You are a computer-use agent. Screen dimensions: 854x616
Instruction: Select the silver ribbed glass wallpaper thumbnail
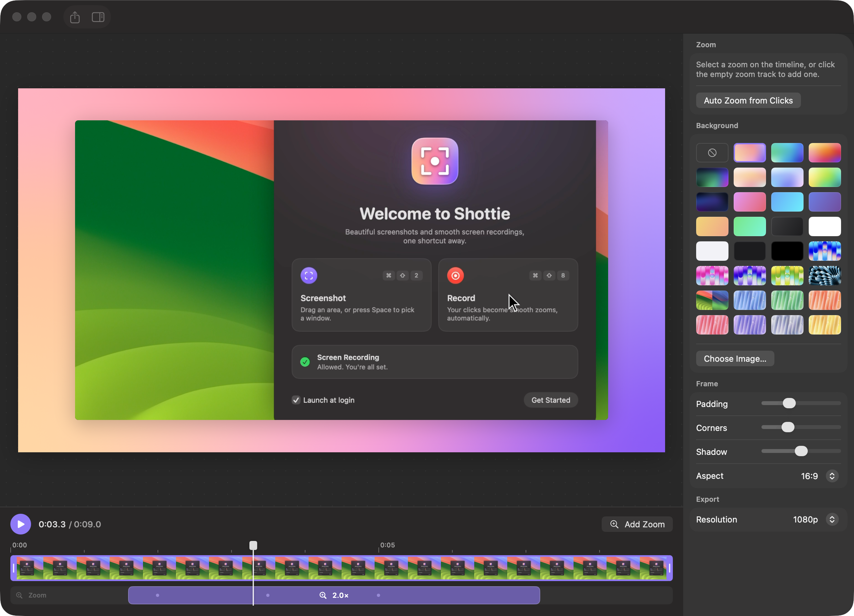tap(787, 325)
